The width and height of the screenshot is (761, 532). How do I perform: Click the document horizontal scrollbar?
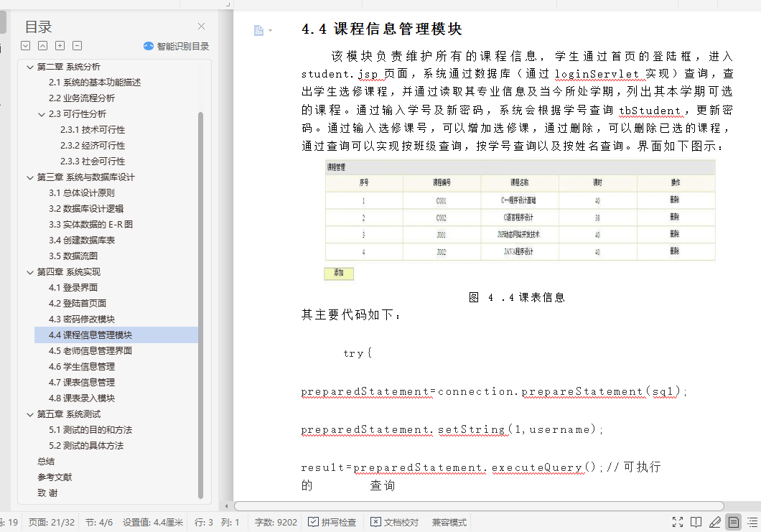[479, 505]
